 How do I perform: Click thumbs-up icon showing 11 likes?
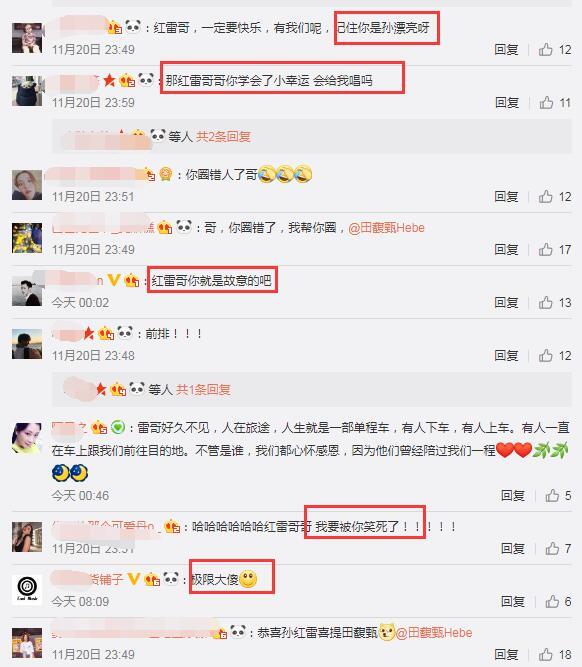click(x=546, y=103)
